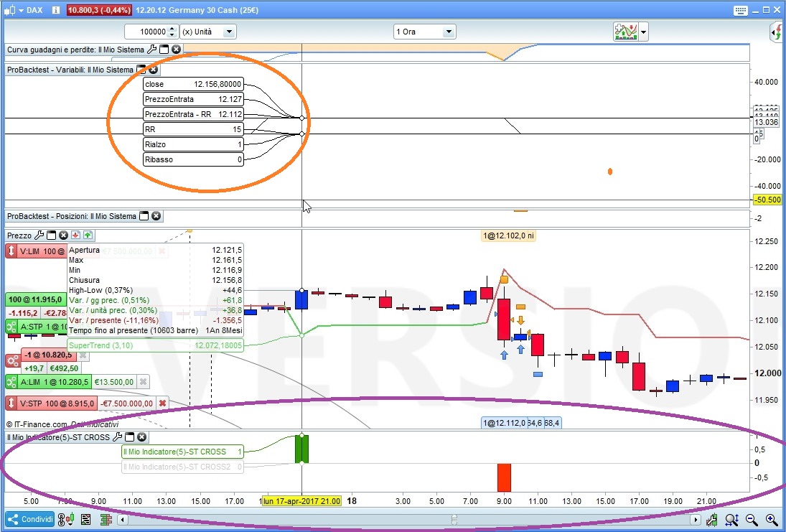Open the list/detail icon in bottom toolbar
This screenshot has height=532, width=786.
85,520
